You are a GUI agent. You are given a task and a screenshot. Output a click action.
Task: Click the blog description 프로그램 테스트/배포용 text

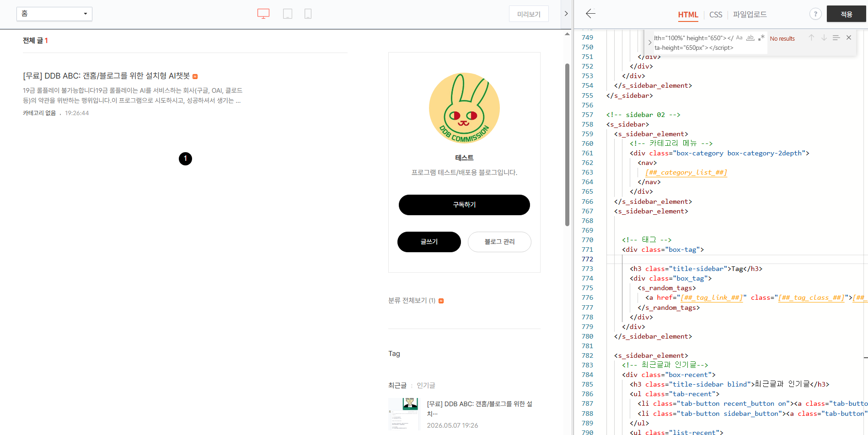(x=464, y=172)
